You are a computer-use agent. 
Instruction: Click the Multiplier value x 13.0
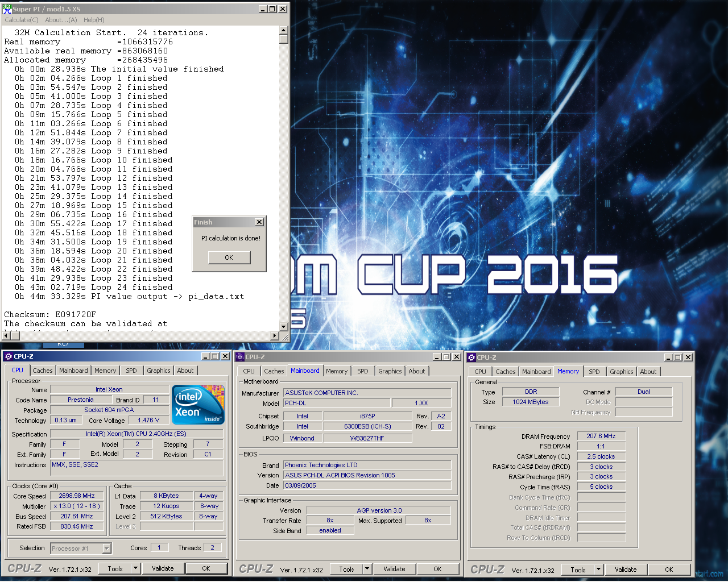tap(77, 506)
